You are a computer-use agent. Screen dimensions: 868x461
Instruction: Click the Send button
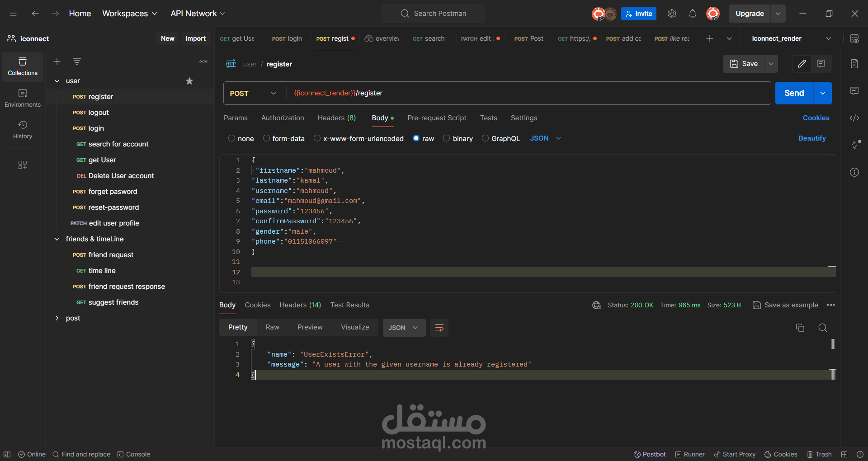point(794,93)
